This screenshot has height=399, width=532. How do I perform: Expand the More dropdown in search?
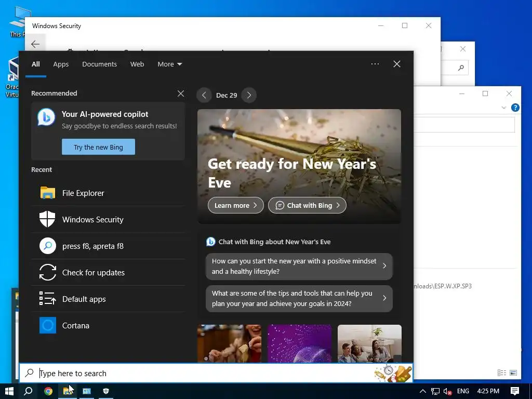(170, 64)
